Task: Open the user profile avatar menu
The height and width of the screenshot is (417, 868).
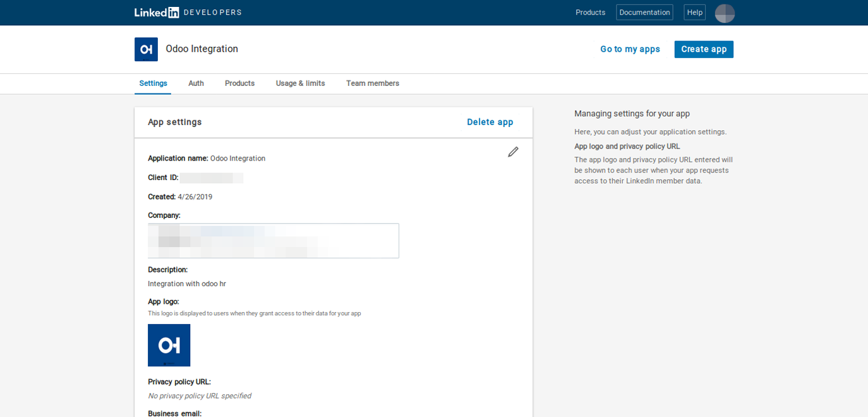Action: (x=725, y=13)
